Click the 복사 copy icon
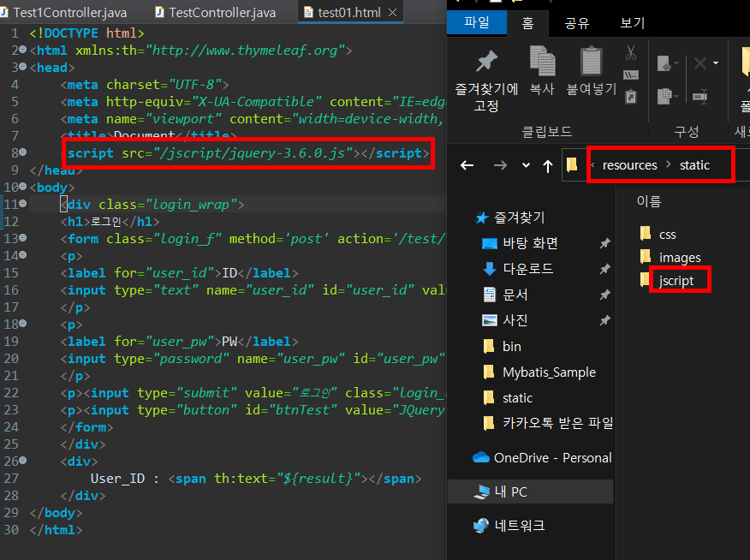The height and width of the screenshot is (560, 750). click(543, 61)
